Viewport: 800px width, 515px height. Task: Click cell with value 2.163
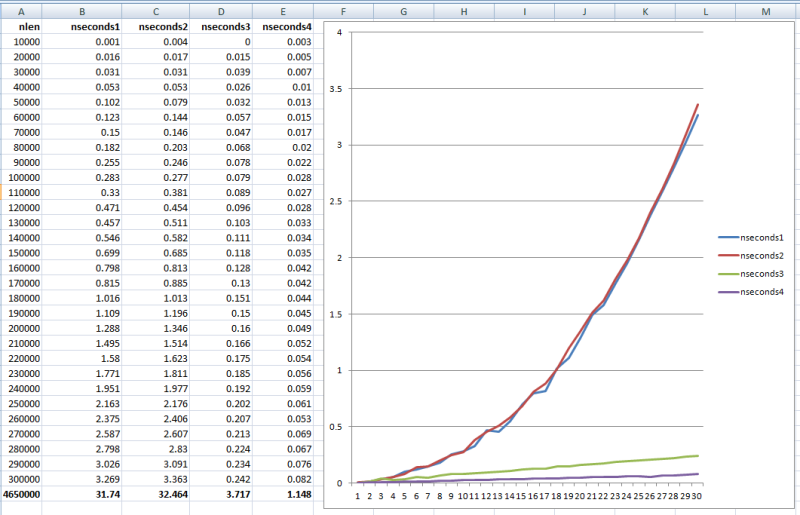82,404
